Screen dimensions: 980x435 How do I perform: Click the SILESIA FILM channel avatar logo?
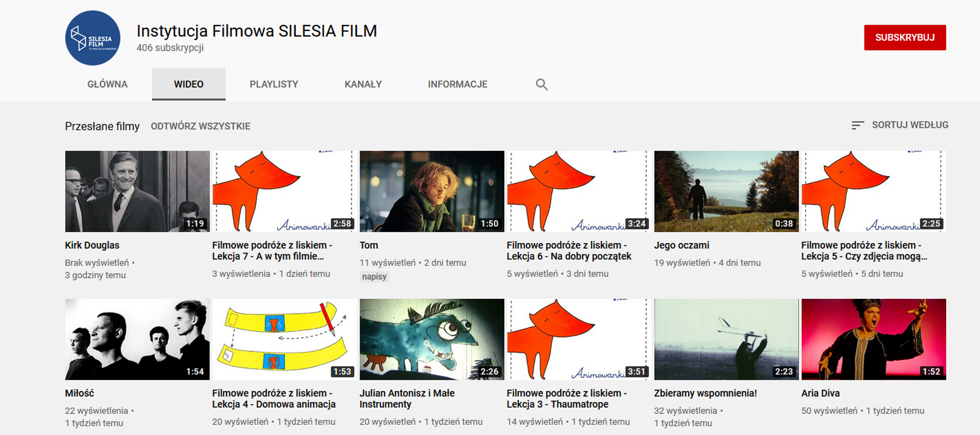tap(93, 38)
